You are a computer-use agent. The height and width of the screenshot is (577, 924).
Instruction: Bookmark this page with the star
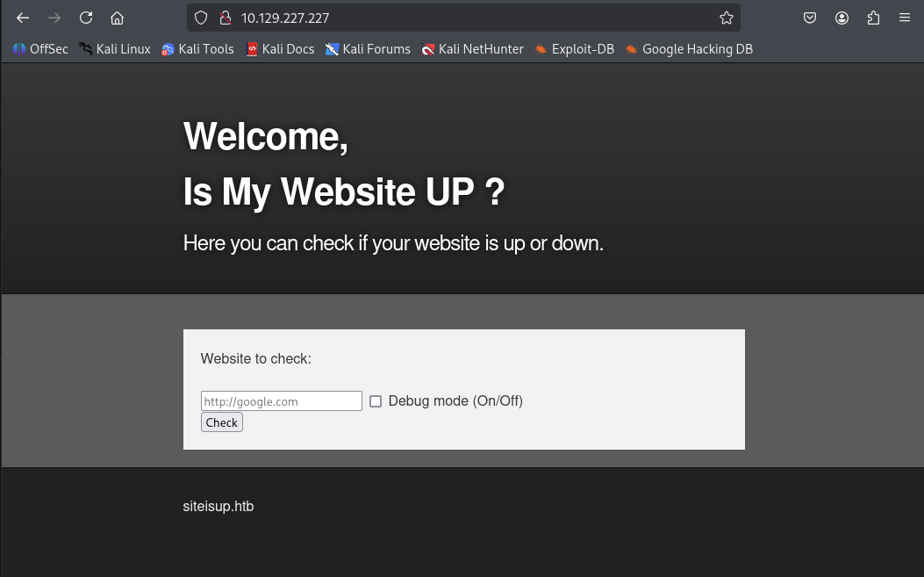coord(726,18)
